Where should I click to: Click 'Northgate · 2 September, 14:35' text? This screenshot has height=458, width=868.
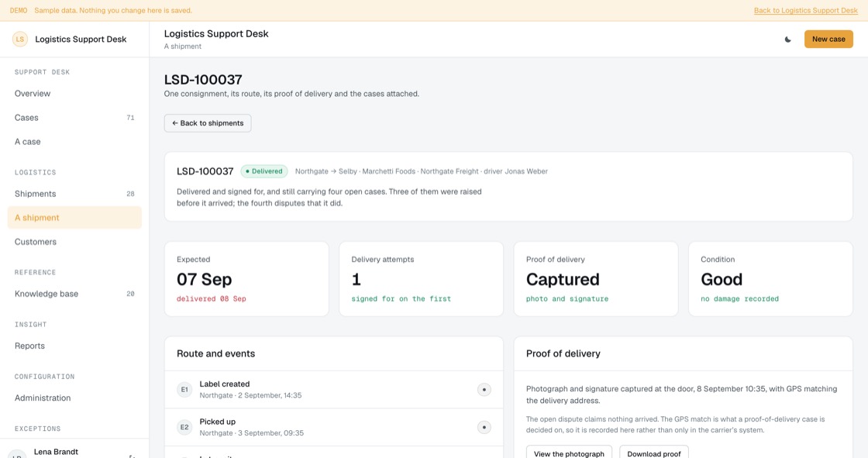pos(250,396)
